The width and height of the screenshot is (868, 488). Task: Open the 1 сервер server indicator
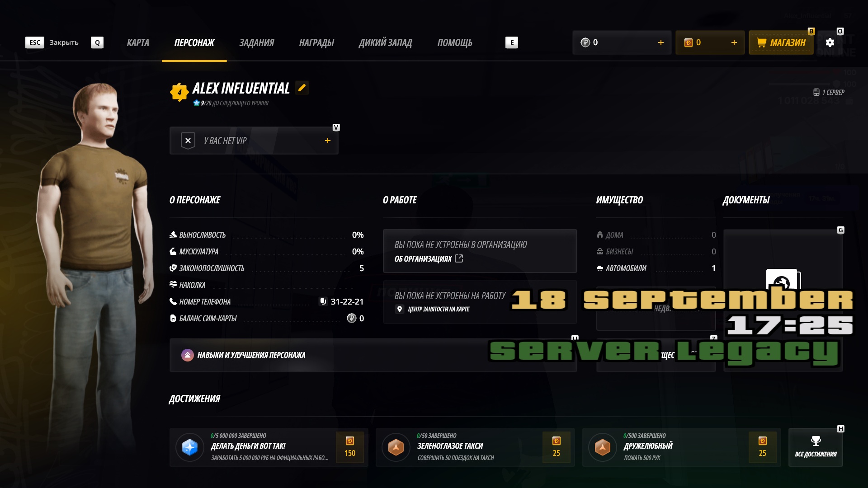click(x=829, y=92)
